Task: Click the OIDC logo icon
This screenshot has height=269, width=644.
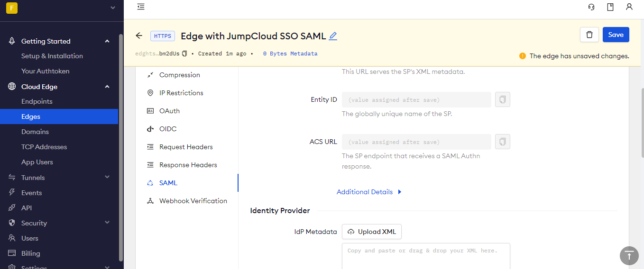Action: click(150, 129)
